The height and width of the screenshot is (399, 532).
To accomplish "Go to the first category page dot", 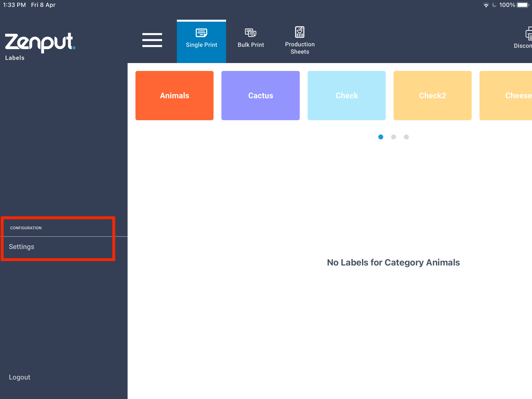I will pyautogui.click(x=381, y=137).
